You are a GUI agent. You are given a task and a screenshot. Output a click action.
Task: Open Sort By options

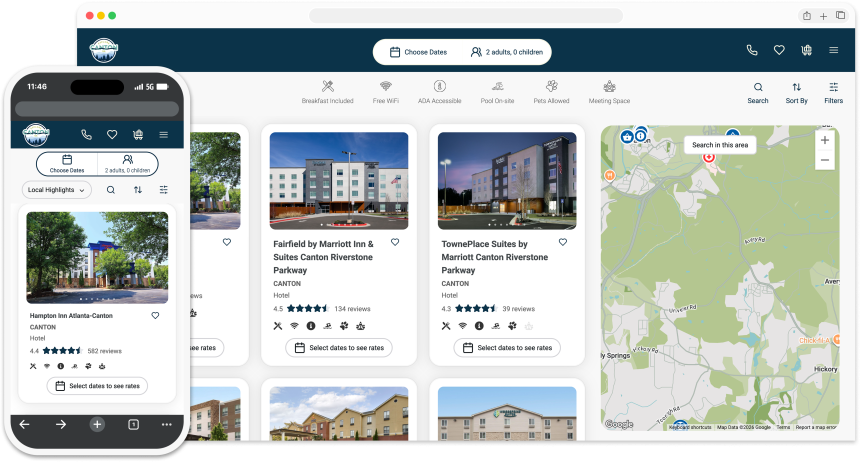(796, 88)
